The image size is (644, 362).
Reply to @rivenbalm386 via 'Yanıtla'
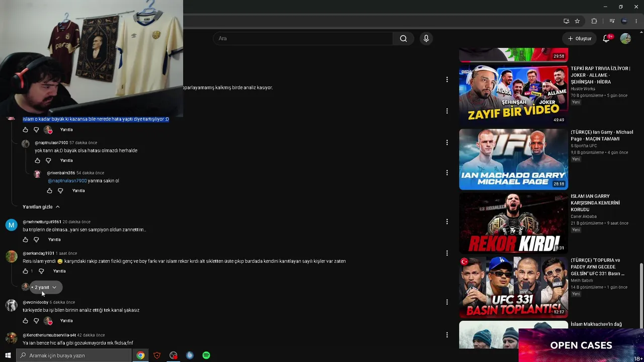tap(78, 191)
